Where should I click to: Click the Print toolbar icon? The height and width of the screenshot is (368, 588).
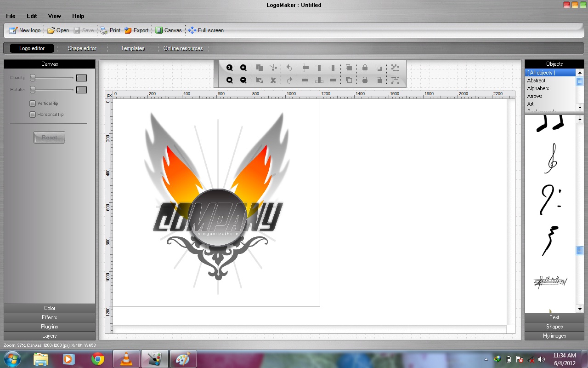pyautogui.click(x=110, y=30)
